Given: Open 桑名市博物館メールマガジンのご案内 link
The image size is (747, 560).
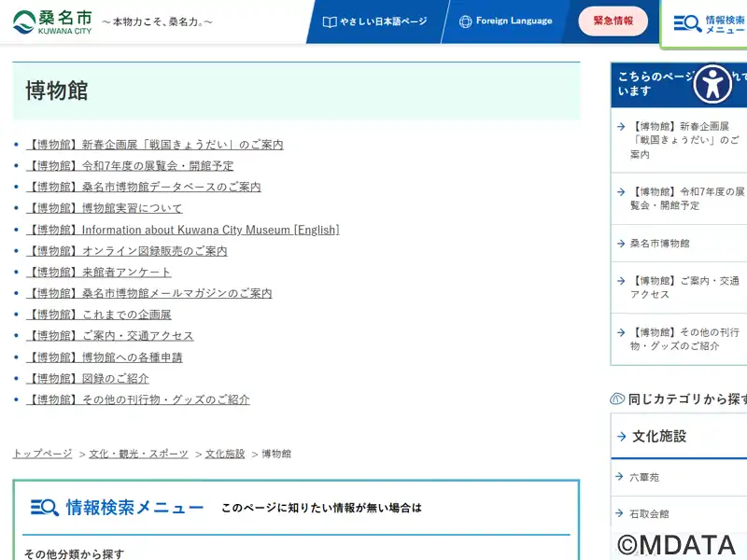Looking at the screenshot, I should pyautogui.click(x=149, y=293).
